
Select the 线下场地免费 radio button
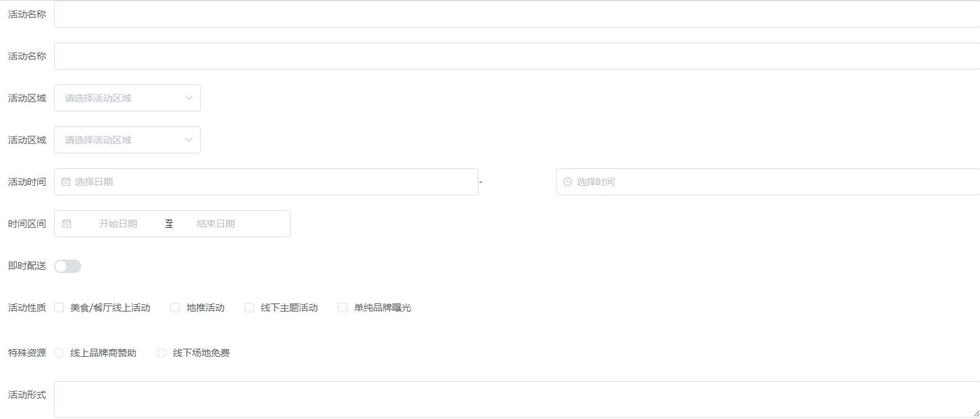[x=162, y=353]
